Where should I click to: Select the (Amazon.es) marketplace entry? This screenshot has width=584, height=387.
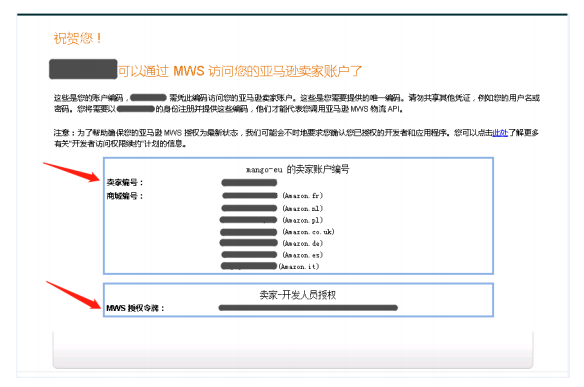pos(302,255)
